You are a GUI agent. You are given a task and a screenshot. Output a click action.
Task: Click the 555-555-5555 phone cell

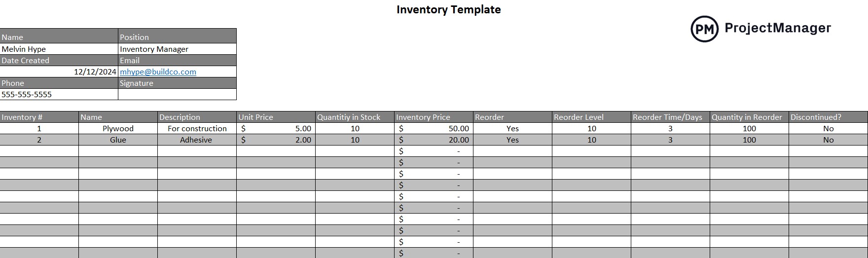click(x=59, y=94)
